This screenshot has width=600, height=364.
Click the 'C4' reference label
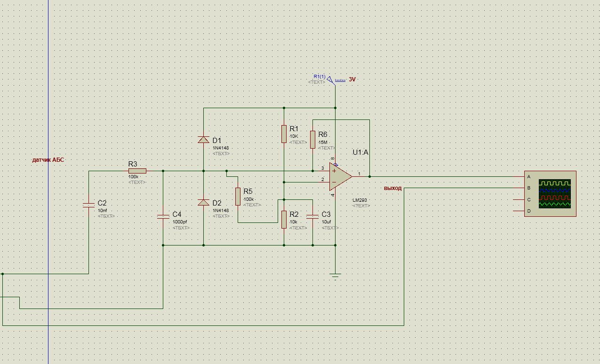click(177, 214)
